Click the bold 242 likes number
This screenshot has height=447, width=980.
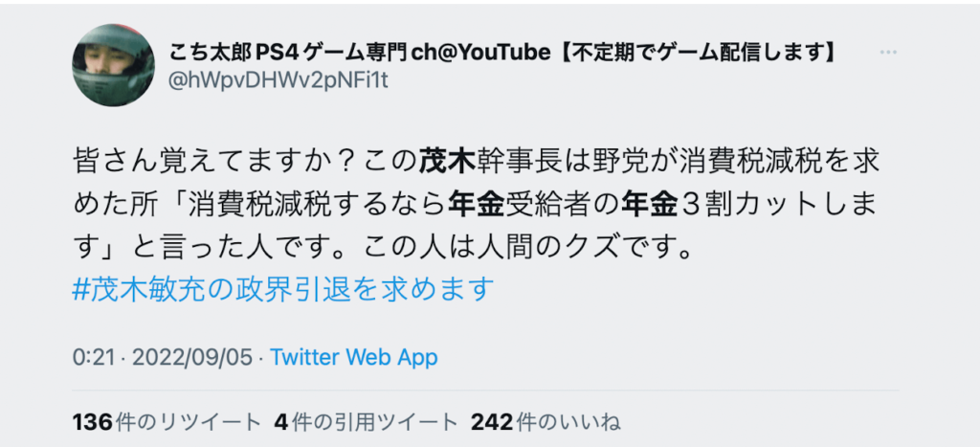[492, 423]
